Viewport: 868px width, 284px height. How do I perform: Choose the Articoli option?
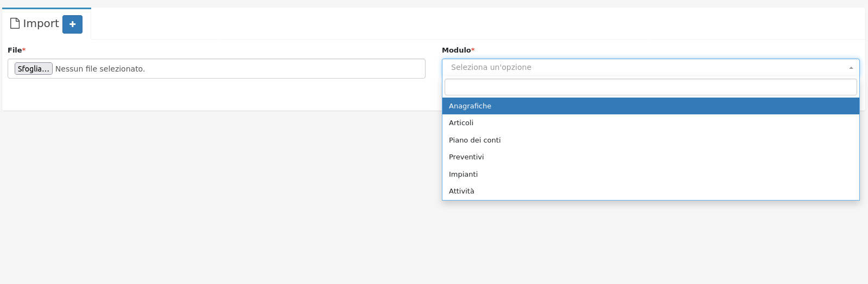coord(461,123)
